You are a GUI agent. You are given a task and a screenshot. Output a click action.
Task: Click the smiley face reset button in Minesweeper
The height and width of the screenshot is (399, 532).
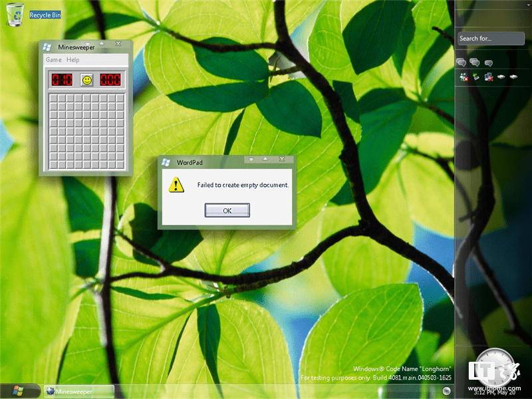coord(86,80)
